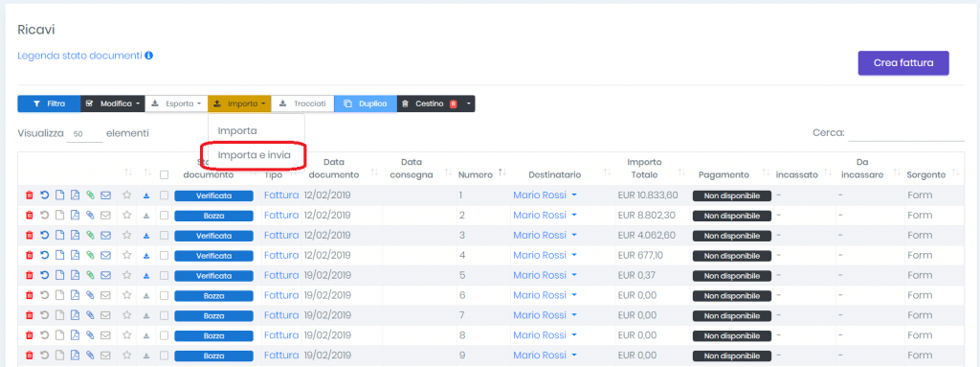Delete invoice number 1 with trash icon
The image size is (980, 367).
pos(29,195)
